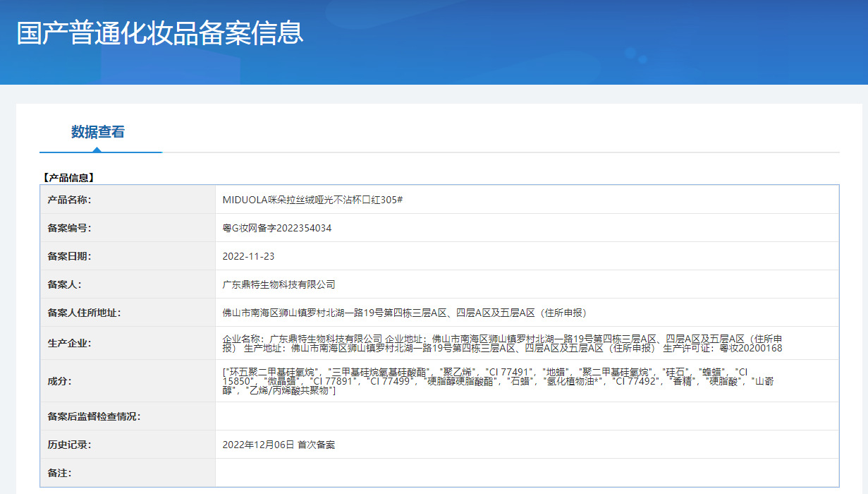Select the address text in the 备案人住所地址 row
The image size is (868, 494).
pos(405,313)
